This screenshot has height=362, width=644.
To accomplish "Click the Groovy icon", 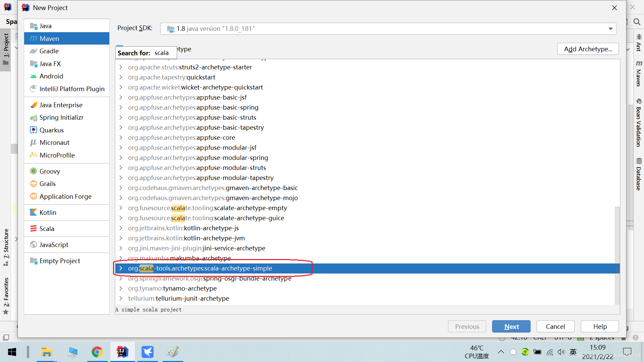I will click(x=34, y=171).
